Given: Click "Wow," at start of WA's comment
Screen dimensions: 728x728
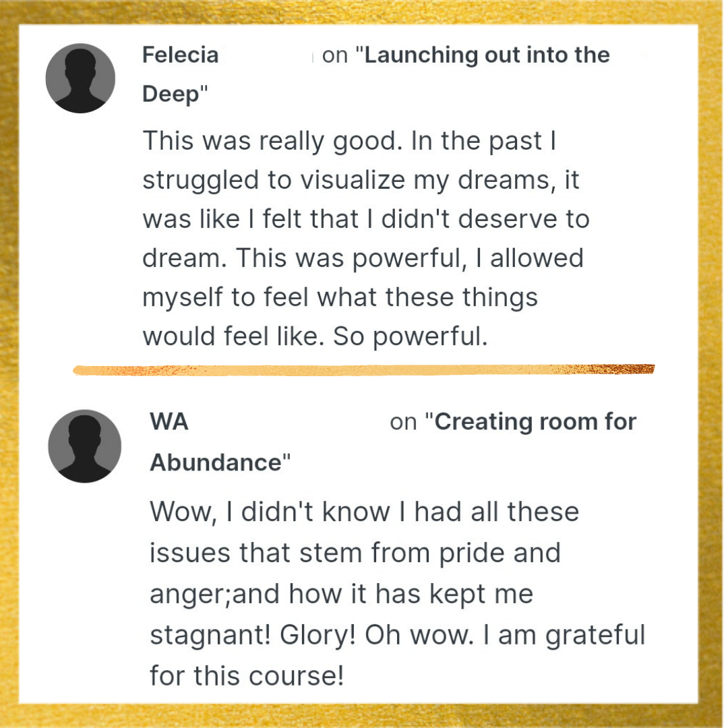Looking at the screenshot, I should [x=183, y=512].
